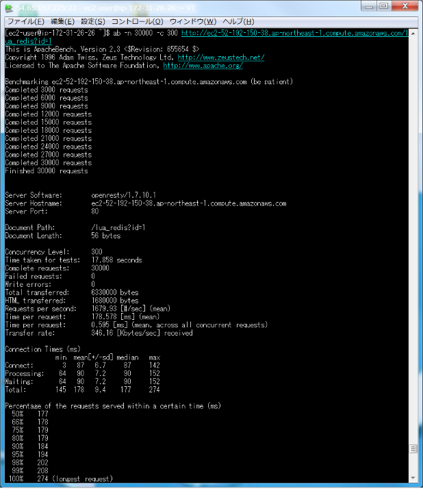Open the 編集(E) menu
The height and width of the screenshot is (504, 423).
[62, 21]
